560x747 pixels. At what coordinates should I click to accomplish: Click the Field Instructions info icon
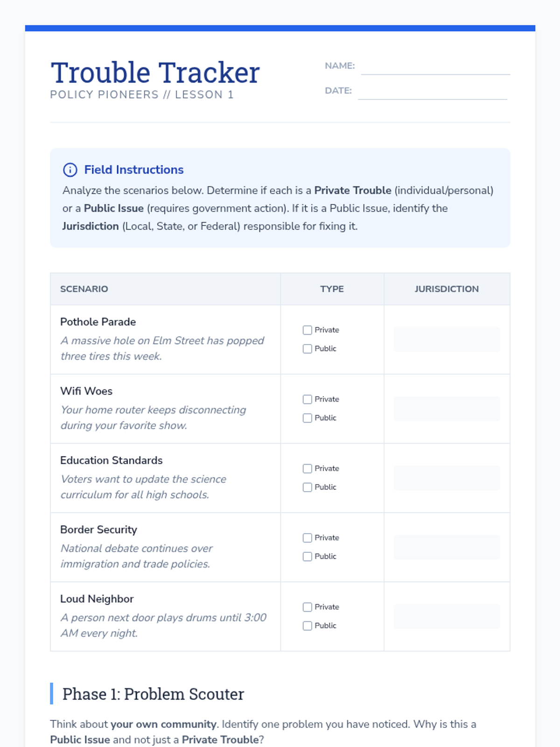tap(70, 169)
